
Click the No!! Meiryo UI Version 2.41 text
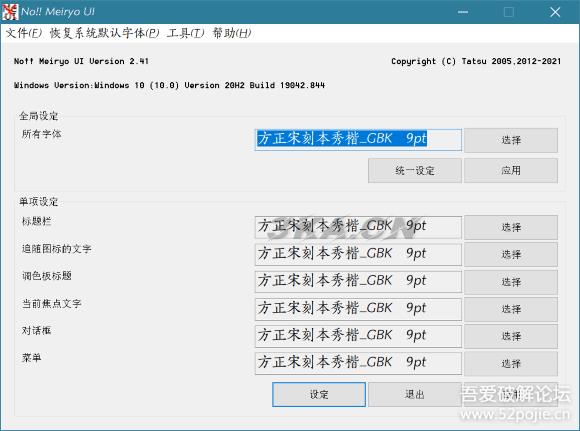81,61
